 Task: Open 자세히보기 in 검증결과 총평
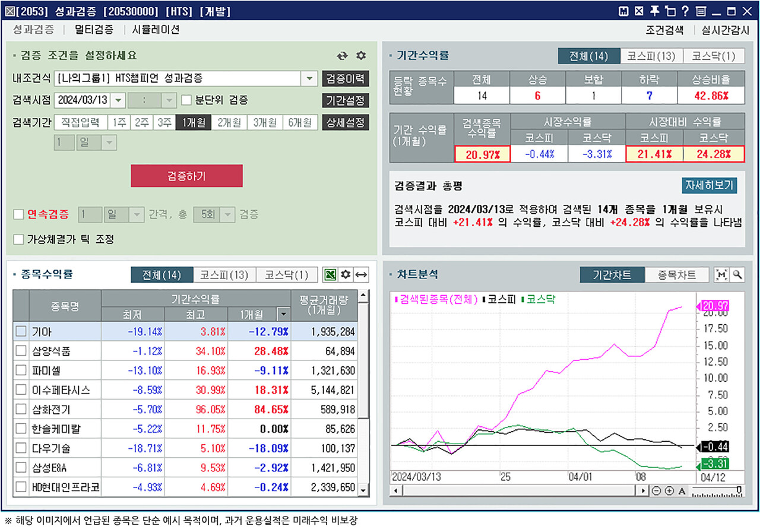click(x=709, y=185)
